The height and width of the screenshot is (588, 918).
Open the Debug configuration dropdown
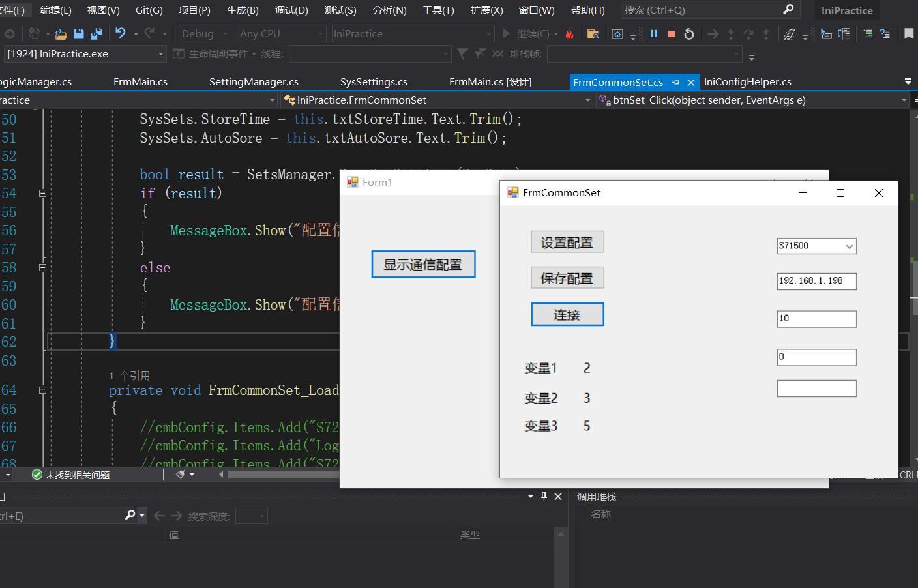tap(204, 33)
